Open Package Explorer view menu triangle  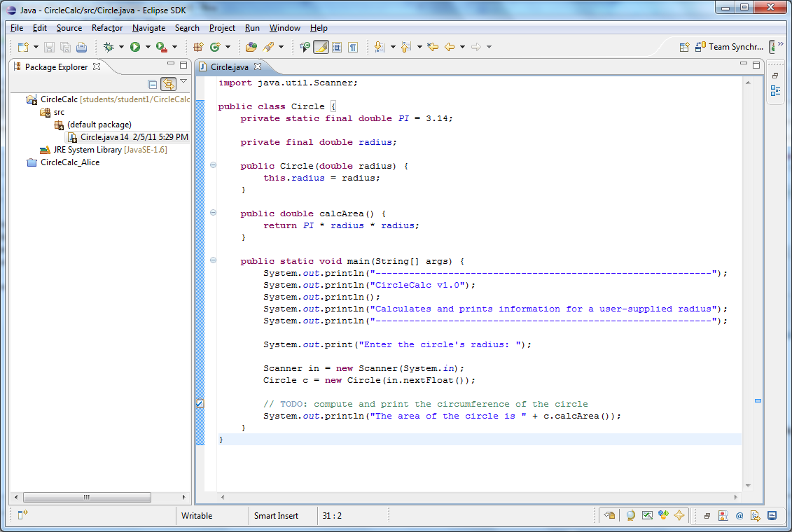[183, 82]
